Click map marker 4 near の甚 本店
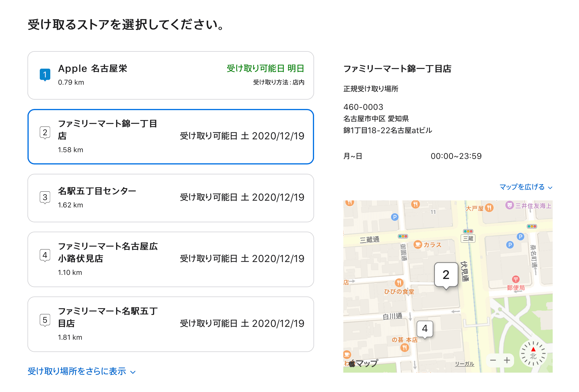 [424, 329]
